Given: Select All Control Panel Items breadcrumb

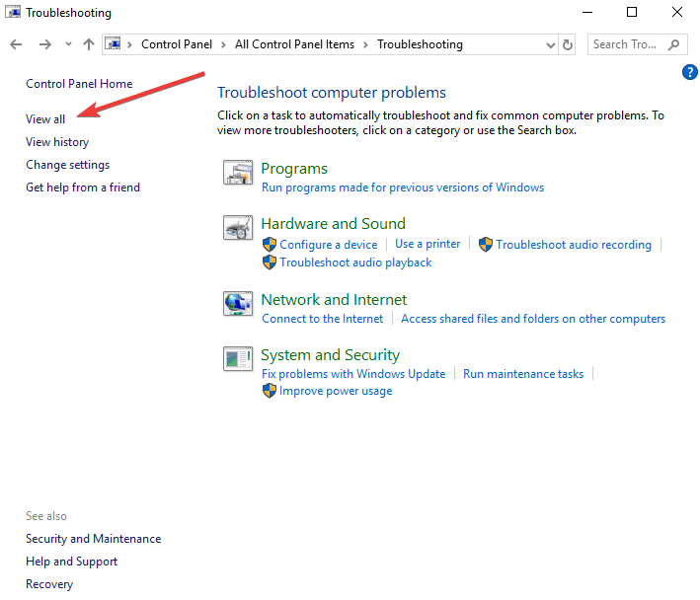Looking at the screenshot, I should [294, 44].
